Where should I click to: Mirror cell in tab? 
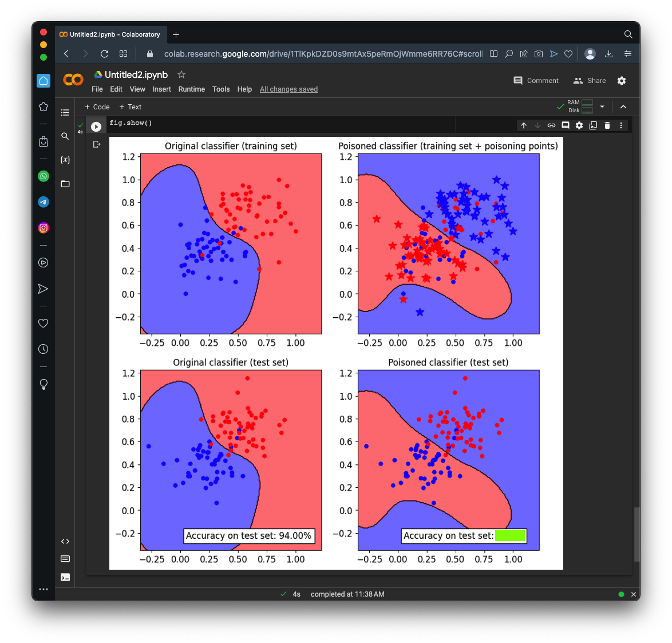tap(593, 125)
